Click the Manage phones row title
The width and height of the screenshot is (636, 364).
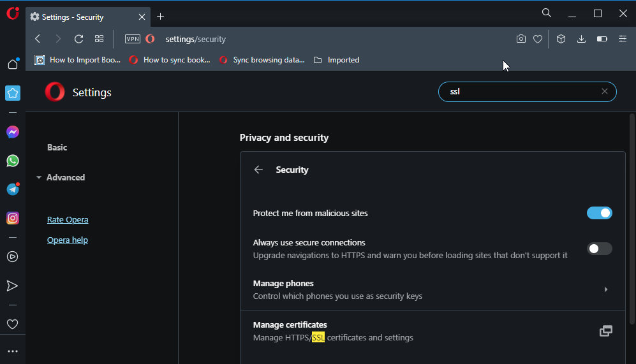283,283
